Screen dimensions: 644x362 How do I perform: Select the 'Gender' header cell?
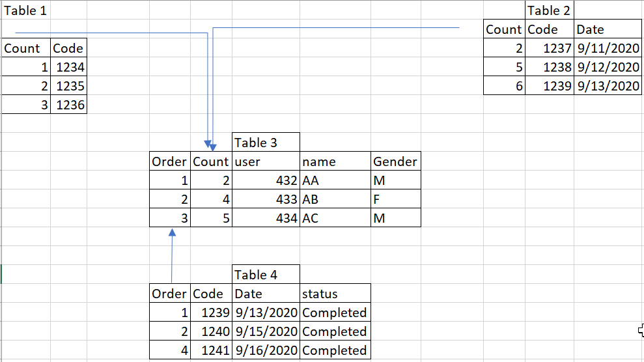[x=396, y=161]
